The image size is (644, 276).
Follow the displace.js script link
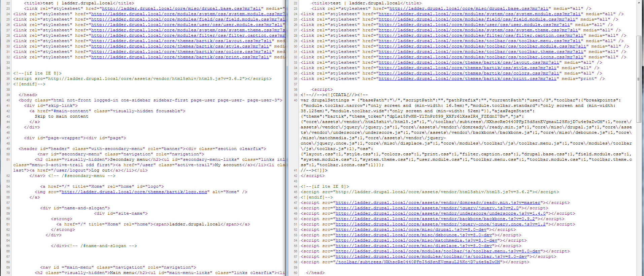(x=414, y=246)
